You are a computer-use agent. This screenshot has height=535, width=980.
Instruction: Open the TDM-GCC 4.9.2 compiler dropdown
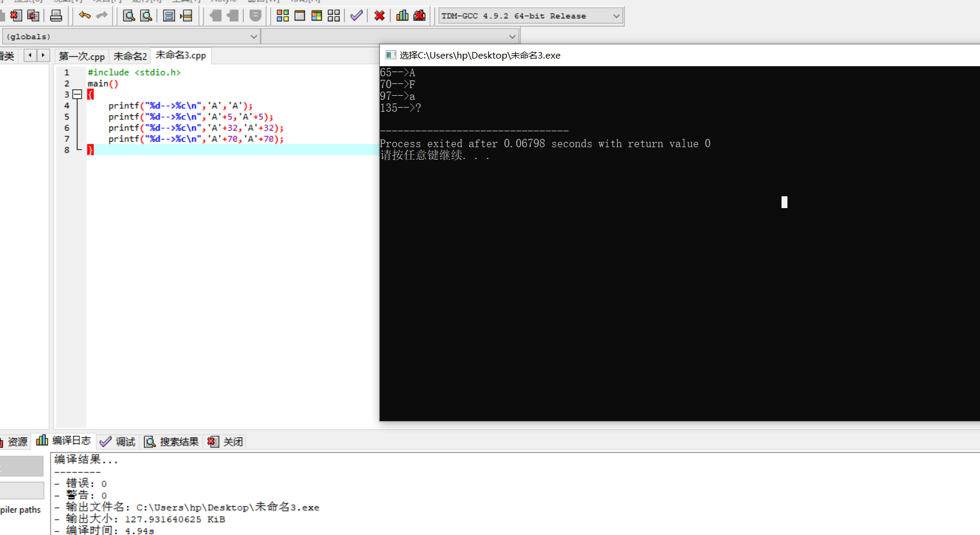(531, 16)
